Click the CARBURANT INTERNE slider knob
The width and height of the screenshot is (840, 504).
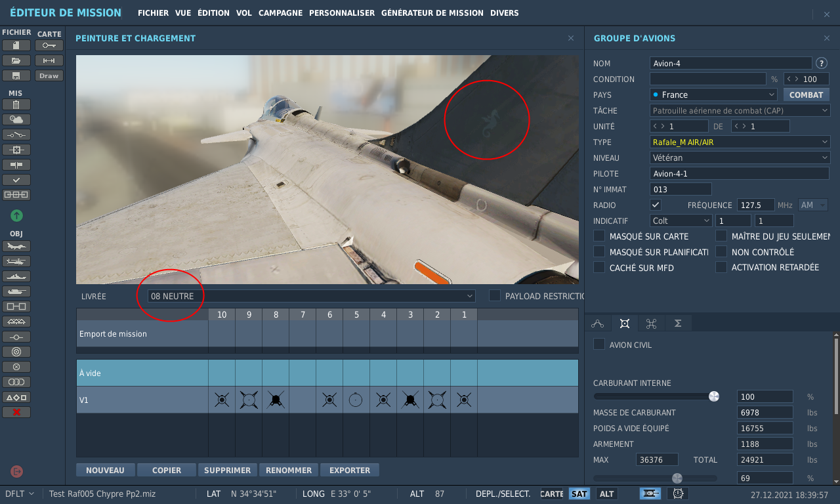pyautogui.click(x=714, y=396)
